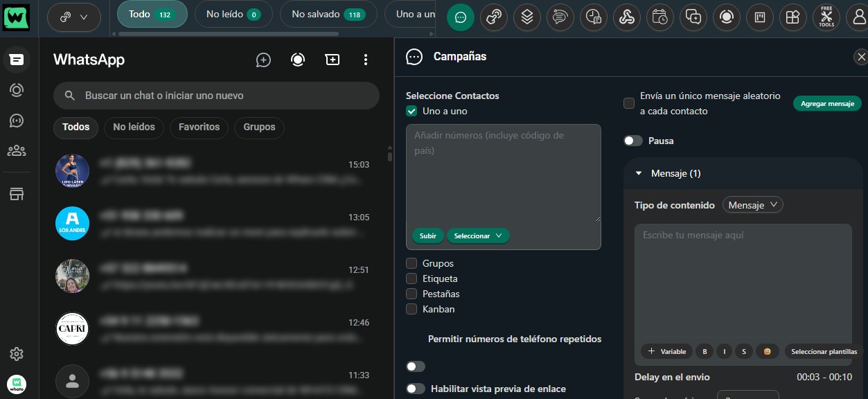
Task: Select the No leído tab
Action: (233, 14)
